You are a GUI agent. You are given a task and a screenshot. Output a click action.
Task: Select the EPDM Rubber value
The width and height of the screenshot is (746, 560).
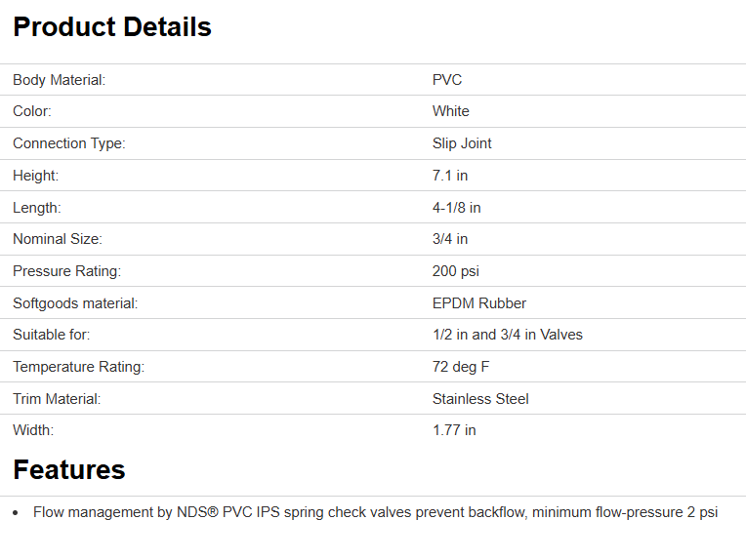pos(479,303)
